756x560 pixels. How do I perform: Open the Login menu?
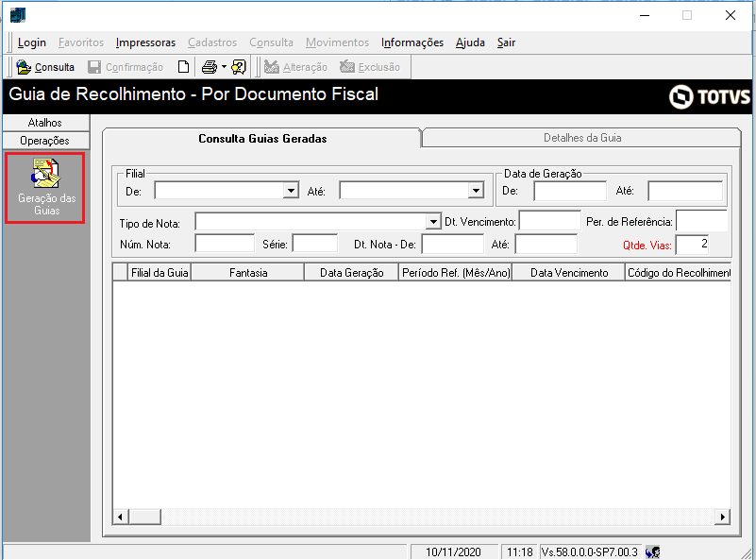(32, 42)
